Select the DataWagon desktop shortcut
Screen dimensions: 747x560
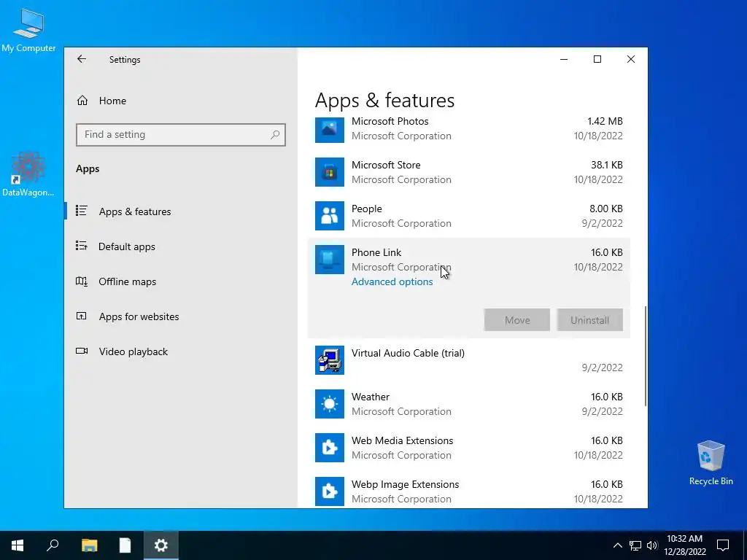[x=28, y=174]
